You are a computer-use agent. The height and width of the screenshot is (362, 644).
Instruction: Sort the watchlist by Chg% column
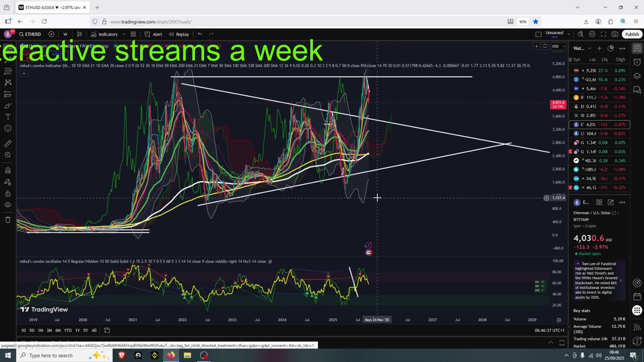pos(620,60)
